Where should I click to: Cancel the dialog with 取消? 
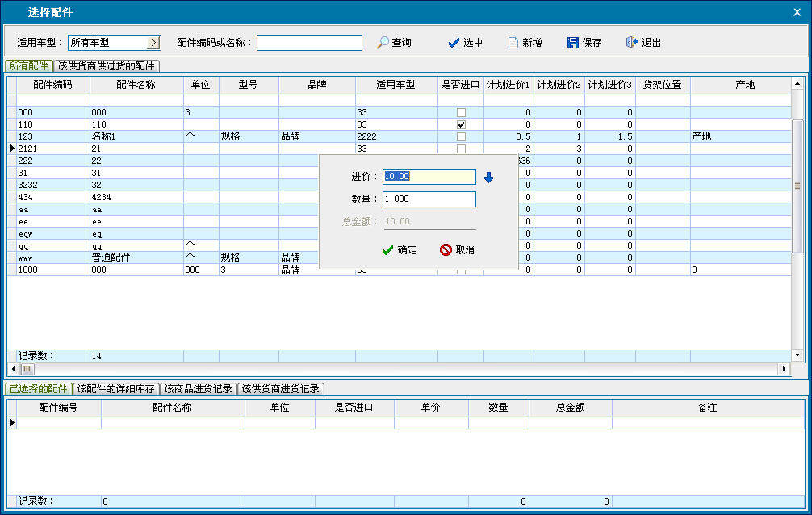446,250
